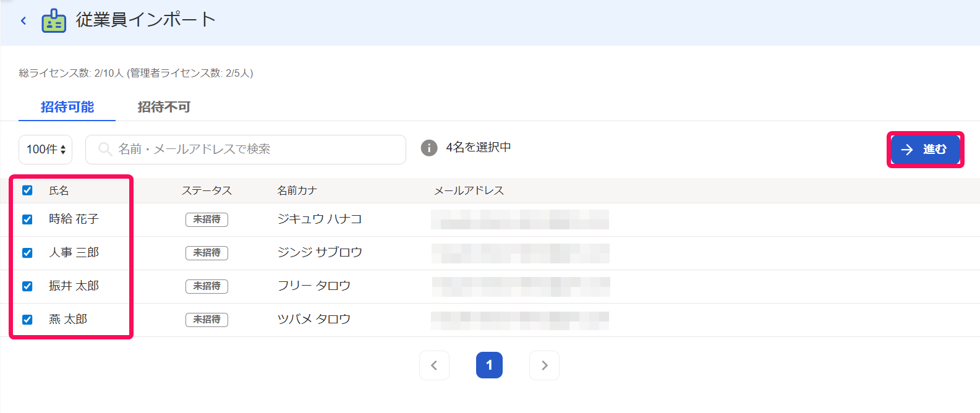Click the 名前カナ column header
Screen dimensions: 980x413
tap(297, 190)
